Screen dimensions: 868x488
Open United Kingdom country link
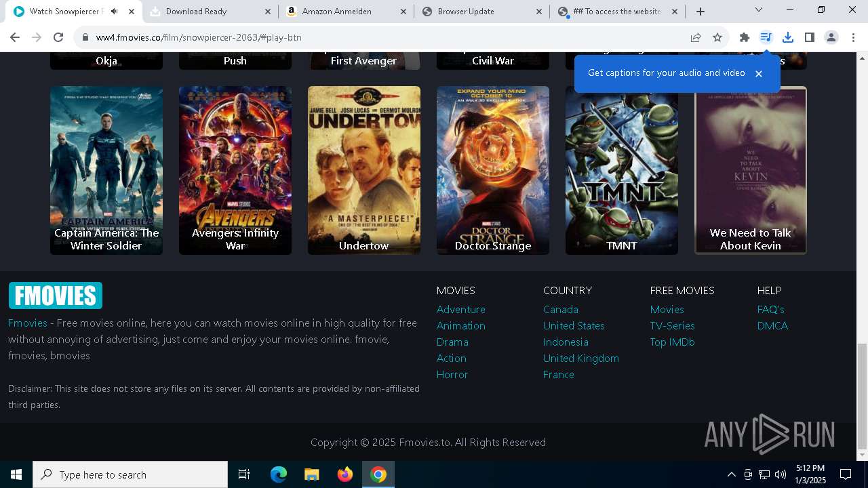point(581,358)
